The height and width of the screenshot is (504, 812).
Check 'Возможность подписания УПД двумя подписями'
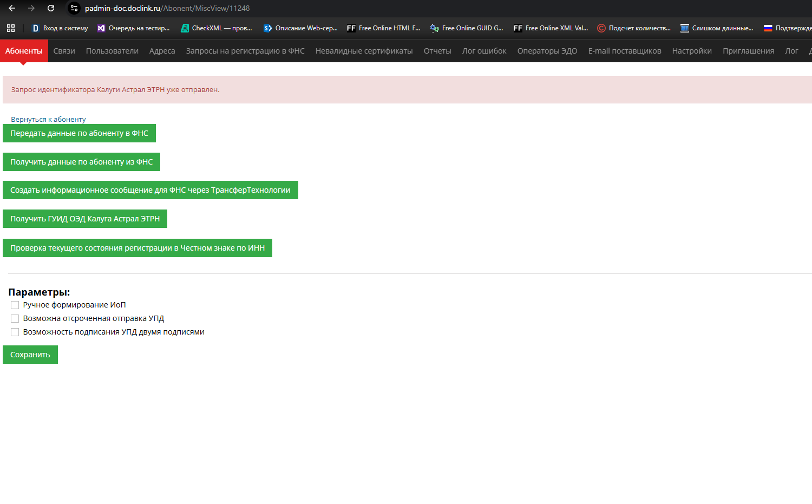[x=15, y=332]
